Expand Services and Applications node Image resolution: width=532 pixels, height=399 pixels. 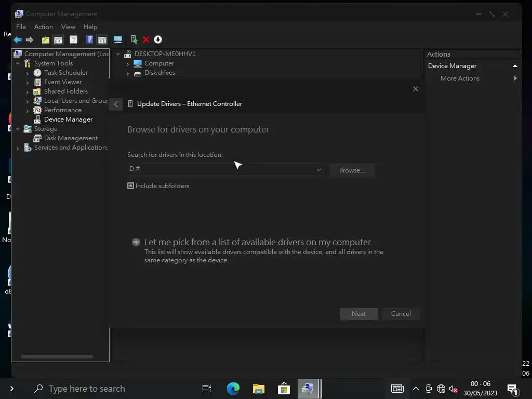18,148
